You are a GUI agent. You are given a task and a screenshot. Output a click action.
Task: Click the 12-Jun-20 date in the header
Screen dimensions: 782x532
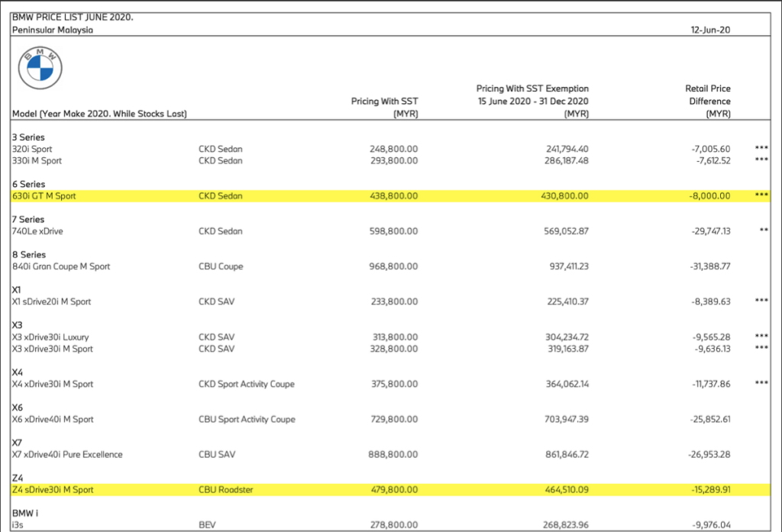[x=710, y=30]
